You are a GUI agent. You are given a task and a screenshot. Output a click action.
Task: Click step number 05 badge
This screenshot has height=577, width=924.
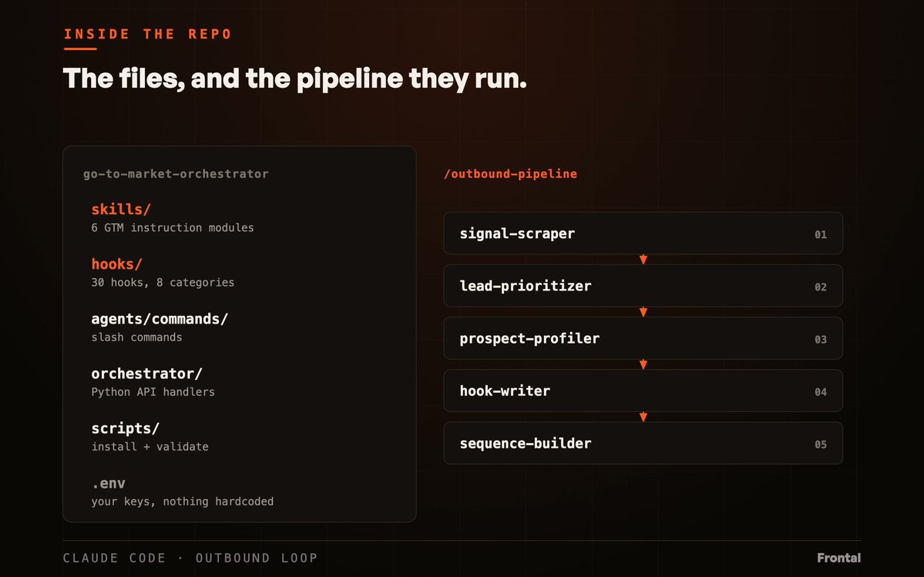(x=820, y=444)
